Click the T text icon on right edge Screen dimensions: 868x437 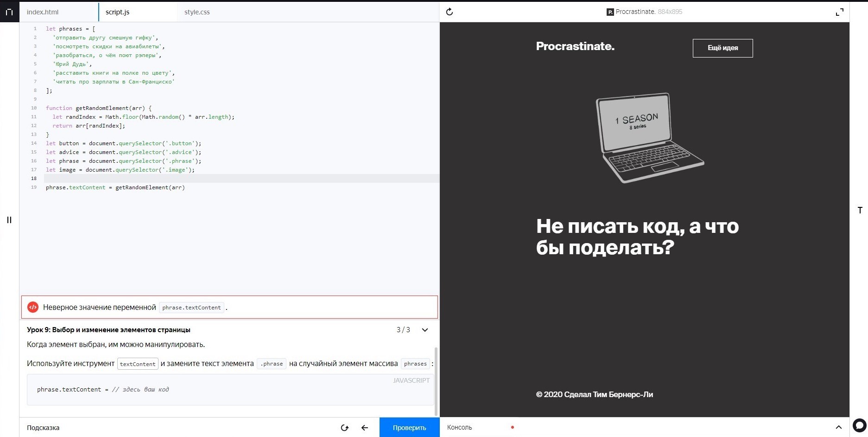[860, 210]
